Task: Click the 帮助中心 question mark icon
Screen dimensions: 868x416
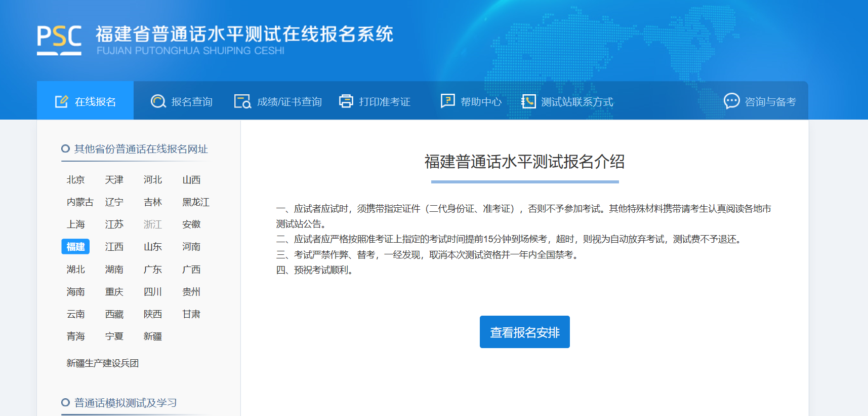Action: click(x=448, y=101)
